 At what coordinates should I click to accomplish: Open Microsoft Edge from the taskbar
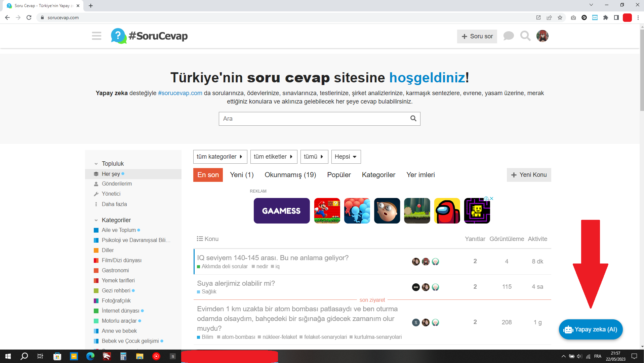(x=90, y=356)
